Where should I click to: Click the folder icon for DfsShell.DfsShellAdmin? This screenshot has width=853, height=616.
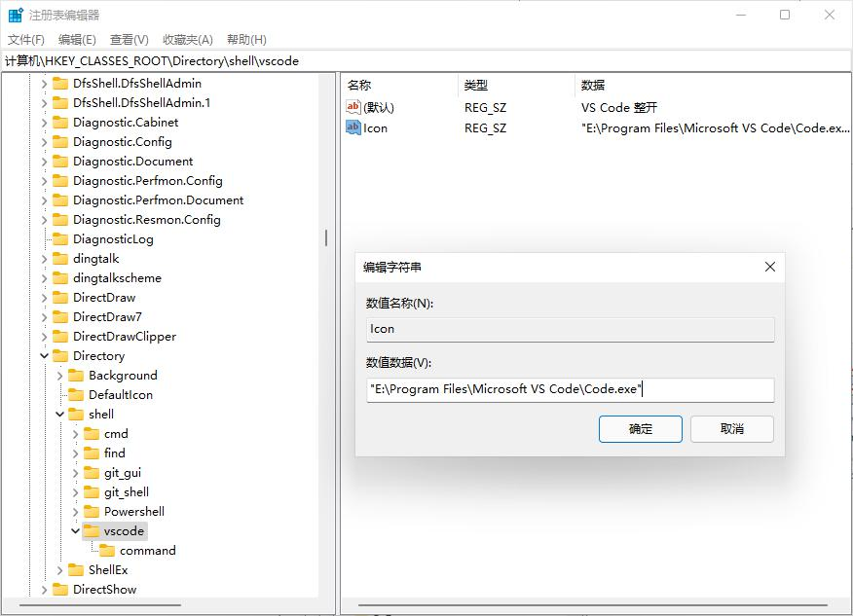click(x=60, y=83)
